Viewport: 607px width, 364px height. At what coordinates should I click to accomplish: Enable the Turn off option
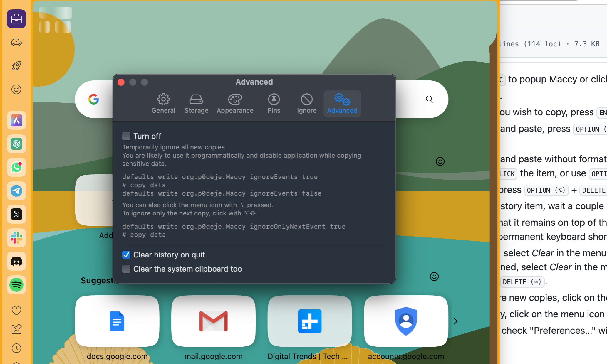(126, 136)
